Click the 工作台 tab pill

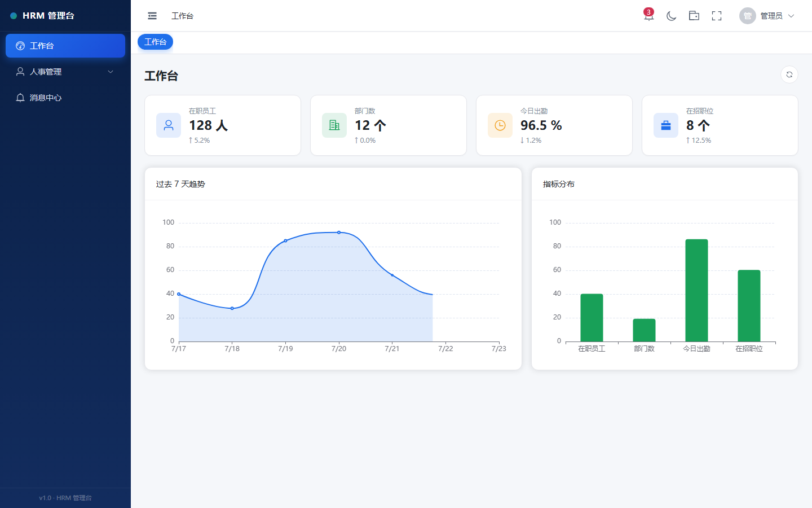(x=156, y=42)
